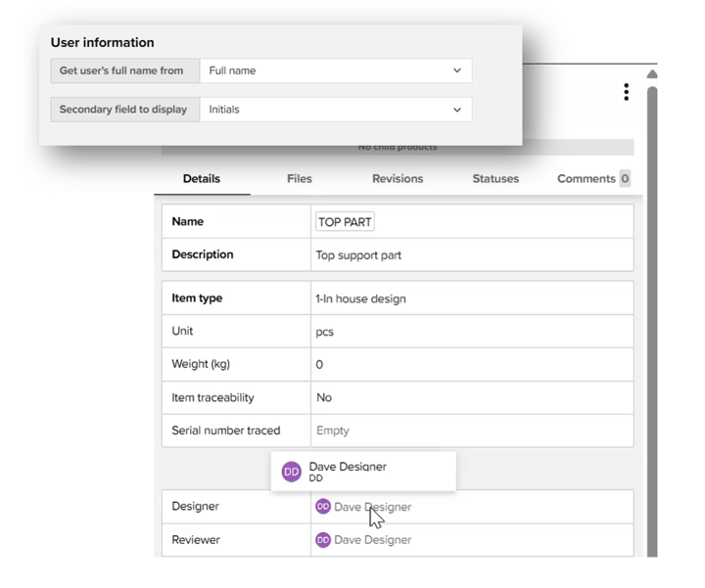Click the Comments count badge
The height and width of the screenshot is (588, 705).
pyautogui.click(x=625, y=179)
